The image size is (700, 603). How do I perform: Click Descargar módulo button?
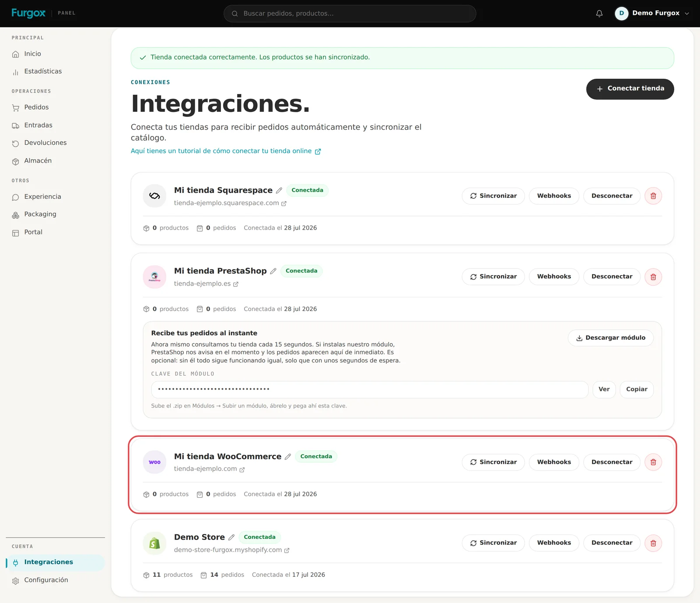pos(611,338)
